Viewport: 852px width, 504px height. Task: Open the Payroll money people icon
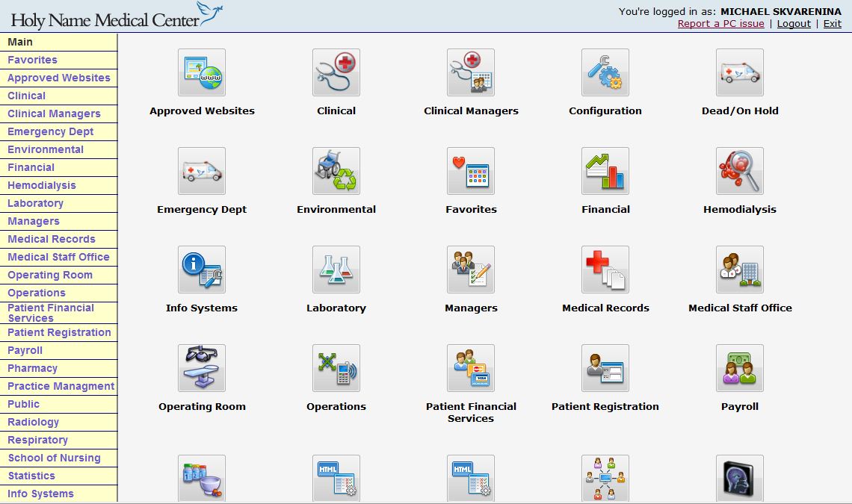[x=740, y=368]
